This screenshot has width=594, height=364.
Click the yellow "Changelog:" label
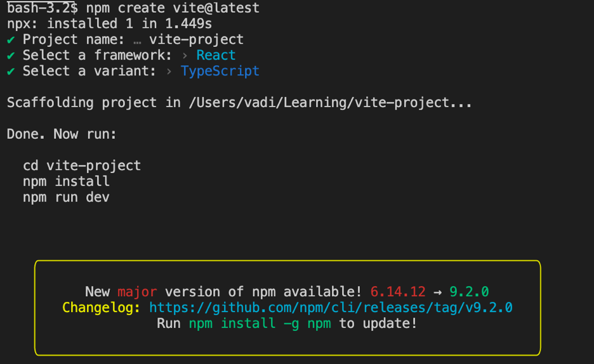pyautogui.click(x=102, y=308)
